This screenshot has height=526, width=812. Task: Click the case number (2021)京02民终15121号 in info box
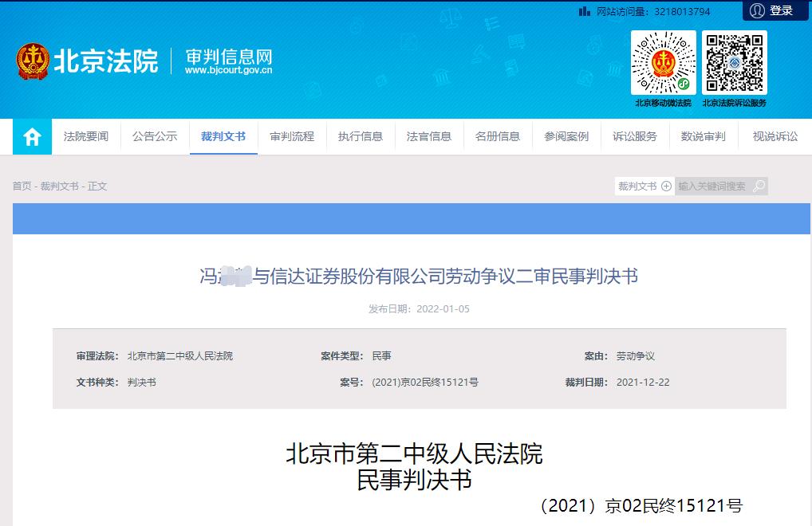click(425, 383)
